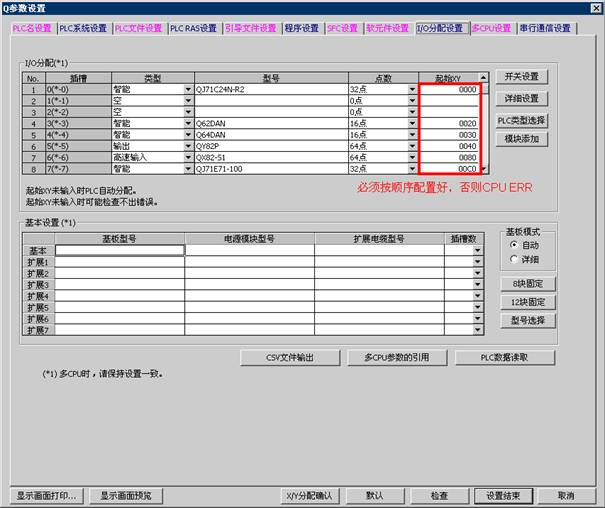
Task: Select the 串行通信设置 tab
Action: pyautogui.click(x=545, y=28)
